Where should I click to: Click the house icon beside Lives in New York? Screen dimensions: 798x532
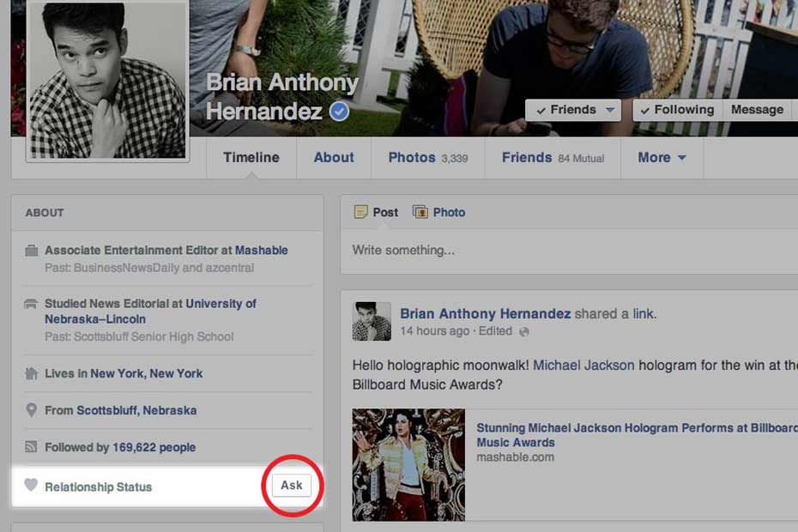click(x=32, y=373)
